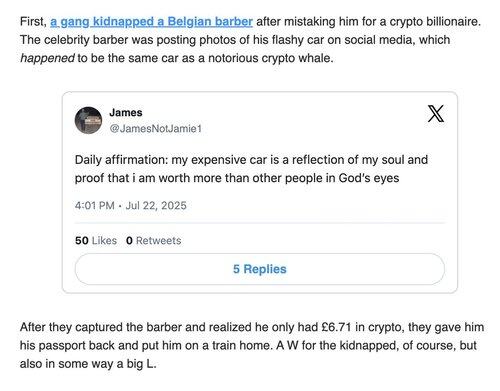Open the James display name
The height and width of the screenshot is (391, 500).
point(126,112)
